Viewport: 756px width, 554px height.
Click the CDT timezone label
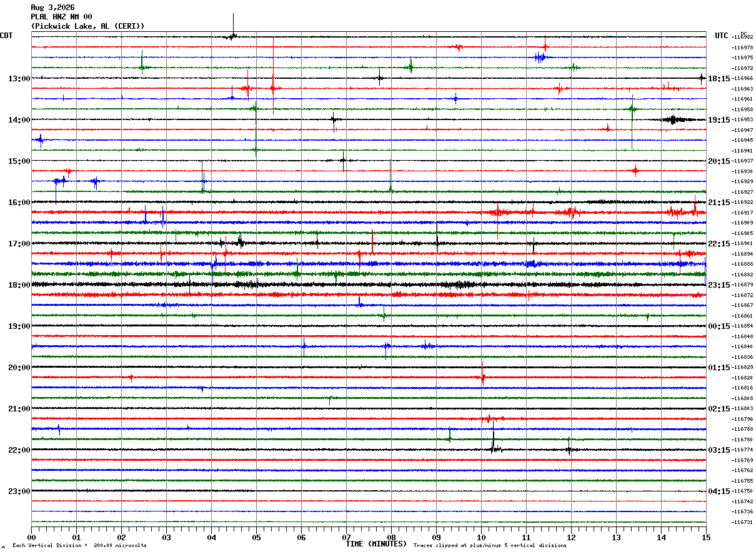[6, 36]
